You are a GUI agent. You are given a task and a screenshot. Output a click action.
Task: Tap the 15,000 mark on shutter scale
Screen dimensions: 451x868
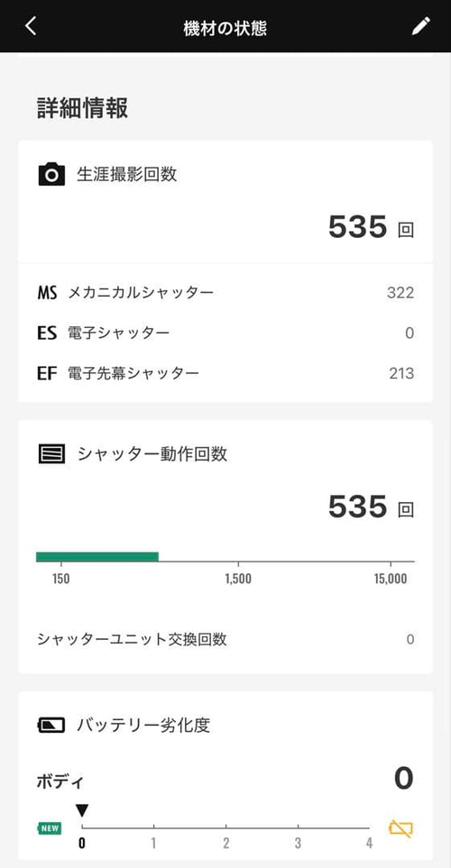point(390,579)
